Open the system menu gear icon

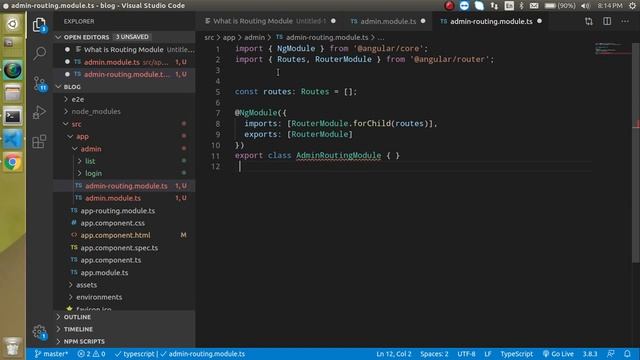[x=632, y=6]
